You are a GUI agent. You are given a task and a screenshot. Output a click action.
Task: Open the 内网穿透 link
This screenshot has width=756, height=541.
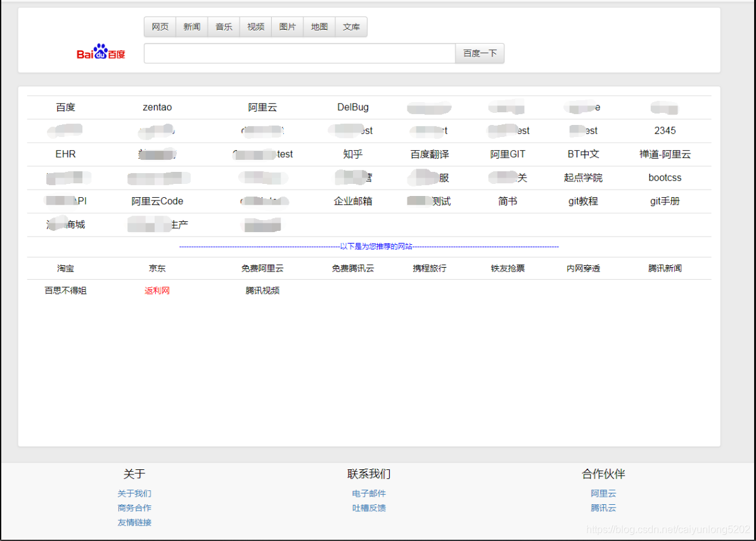click(584, 268)
